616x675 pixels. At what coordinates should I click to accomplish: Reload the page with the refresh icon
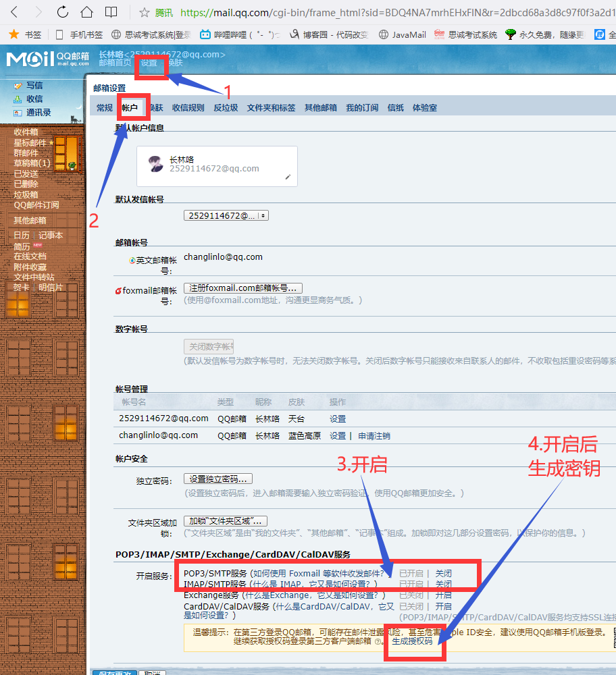tap(62, 12)
